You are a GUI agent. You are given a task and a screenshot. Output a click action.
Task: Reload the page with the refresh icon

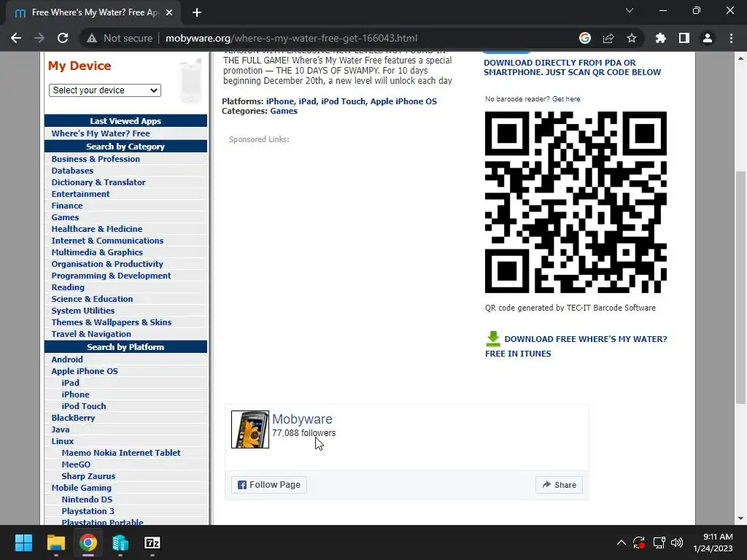pos(63,38)
